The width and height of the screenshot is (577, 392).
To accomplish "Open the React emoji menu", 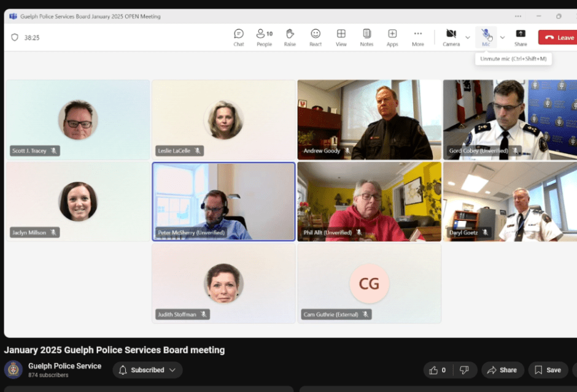I will pos(316,37).
